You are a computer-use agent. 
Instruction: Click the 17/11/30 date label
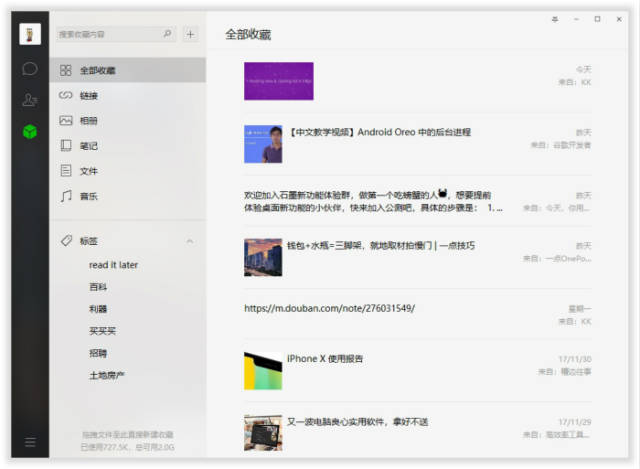575,359
